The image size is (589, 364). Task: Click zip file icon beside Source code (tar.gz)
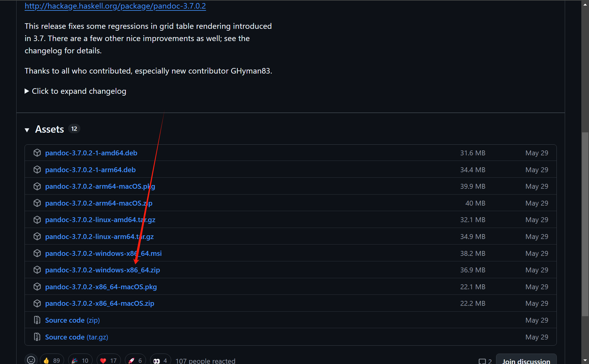pos(37,337)
